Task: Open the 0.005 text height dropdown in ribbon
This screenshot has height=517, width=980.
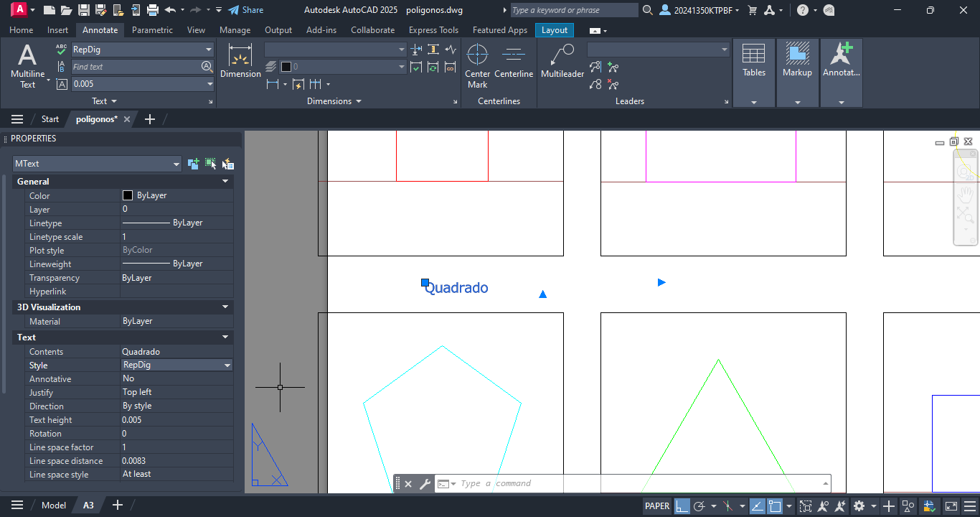Action: tap(209, 84)
